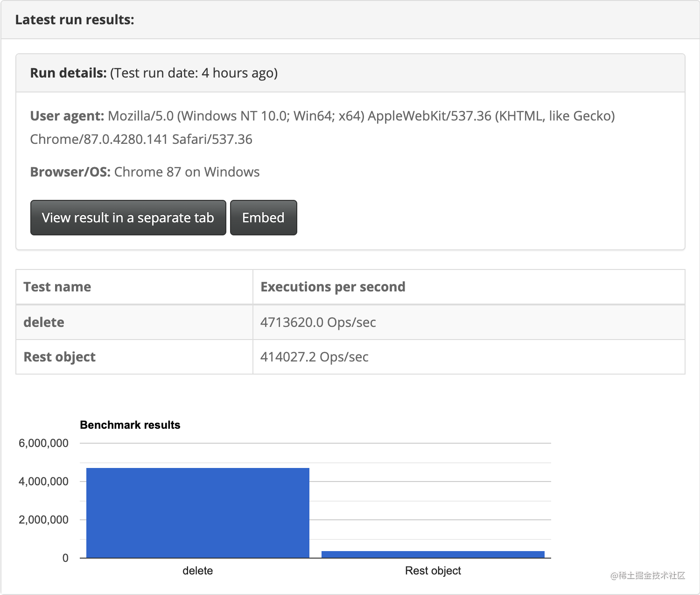Click the blue 'delete' bar in chart
Screen dimensions: 700x595
[x=198, y=513]
